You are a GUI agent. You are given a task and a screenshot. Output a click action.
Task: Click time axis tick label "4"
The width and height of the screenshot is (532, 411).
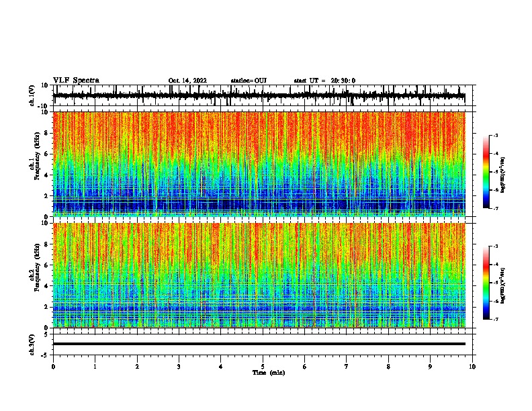click(x=221, y=367)
